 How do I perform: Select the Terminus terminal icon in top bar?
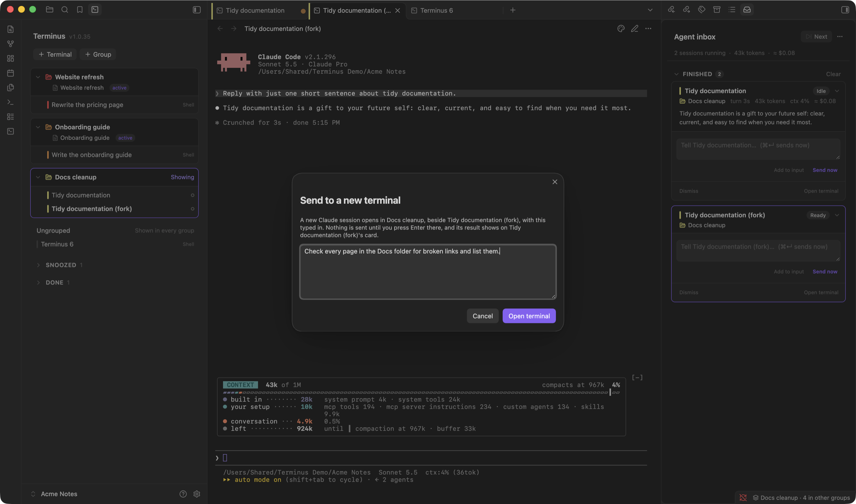pyautogui.click(x=95, y=10)
